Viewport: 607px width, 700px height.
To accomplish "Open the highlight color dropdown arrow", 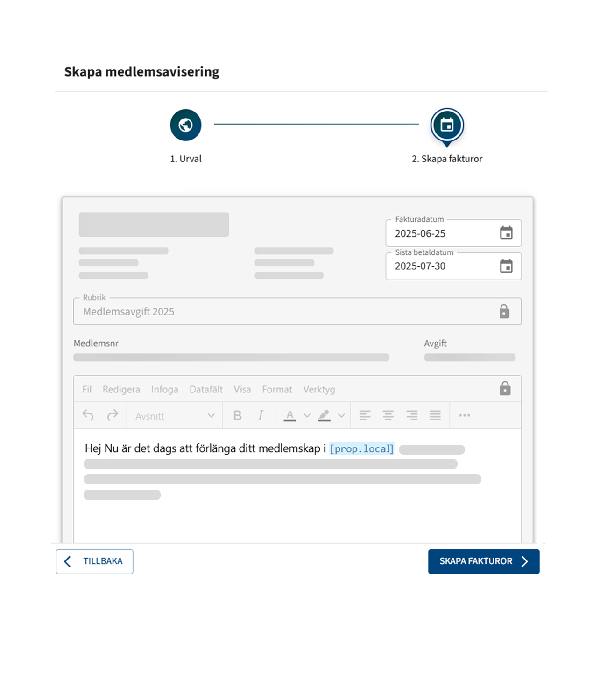I will pyautogui.click(x=341, y=415).
